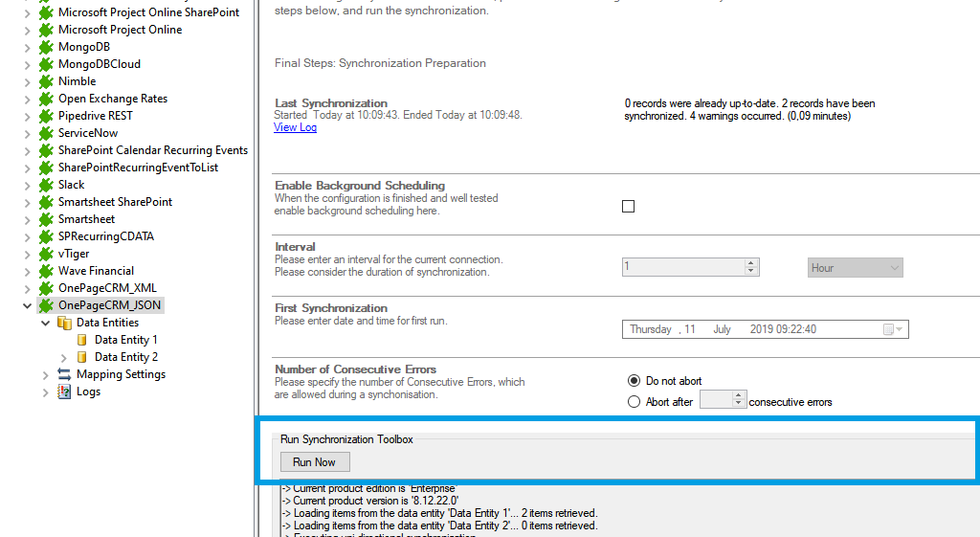The height and width of the screenshot is (537, 980).
Task: Click the ServiceNow connection icon
Action: point(45,133)
